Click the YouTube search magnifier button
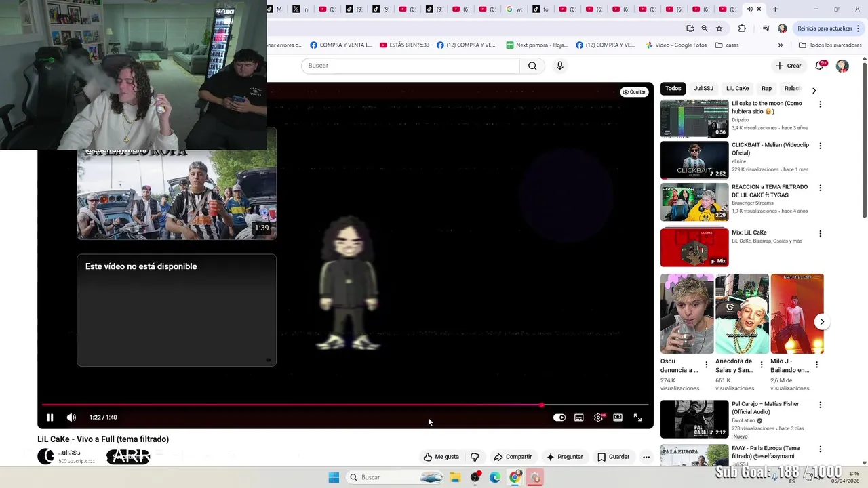The width and height of the screenshot is (868, 488). click(x=532, y=66)
